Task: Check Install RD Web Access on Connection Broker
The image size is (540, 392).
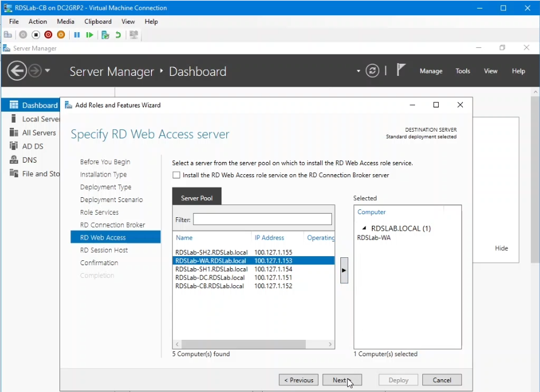Action: [x=177, y=175]
